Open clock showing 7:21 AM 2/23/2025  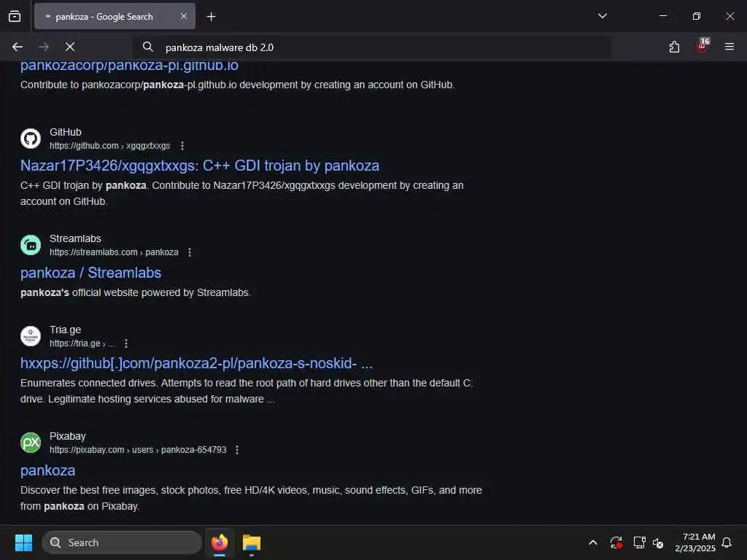pyautogui.click(x=695, y=542)
